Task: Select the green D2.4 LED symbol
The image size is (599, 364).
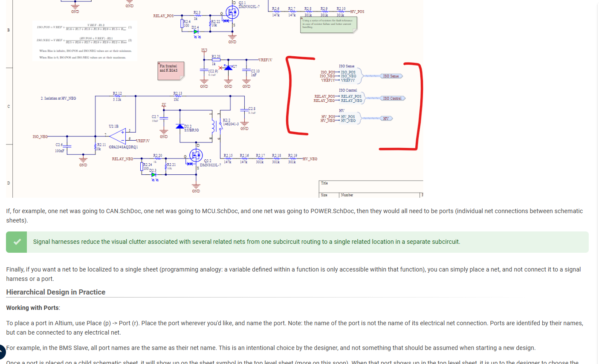Action: 196,32
